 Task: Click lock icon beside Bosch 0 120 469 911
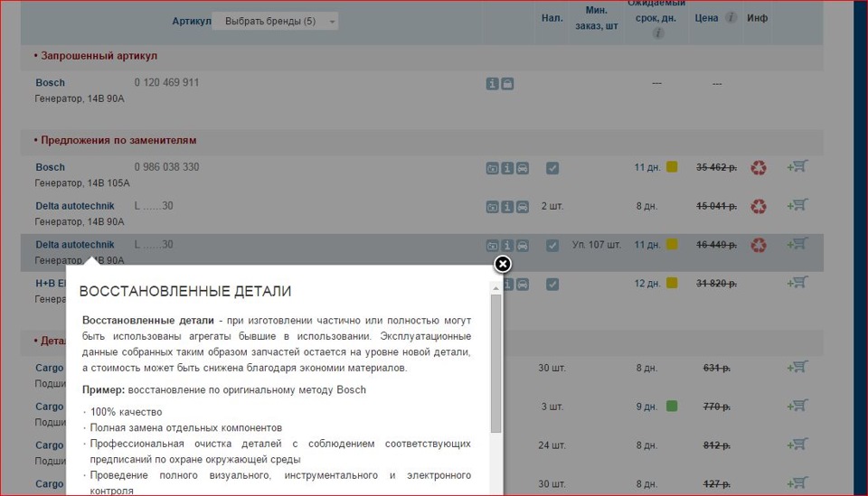[507, 83]
